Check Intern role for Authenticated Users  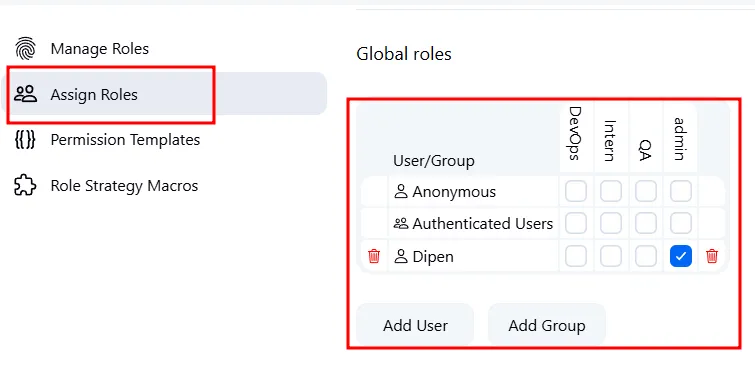click(611, 224)
